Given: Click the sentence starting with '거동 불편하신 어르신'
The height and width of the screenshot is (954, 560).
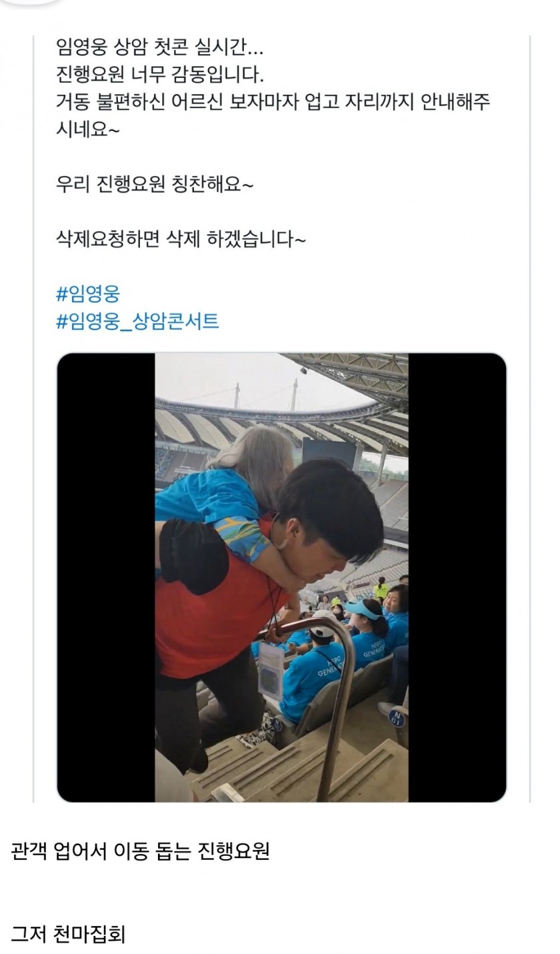Looking at the screenshot, I should [273, 115].
